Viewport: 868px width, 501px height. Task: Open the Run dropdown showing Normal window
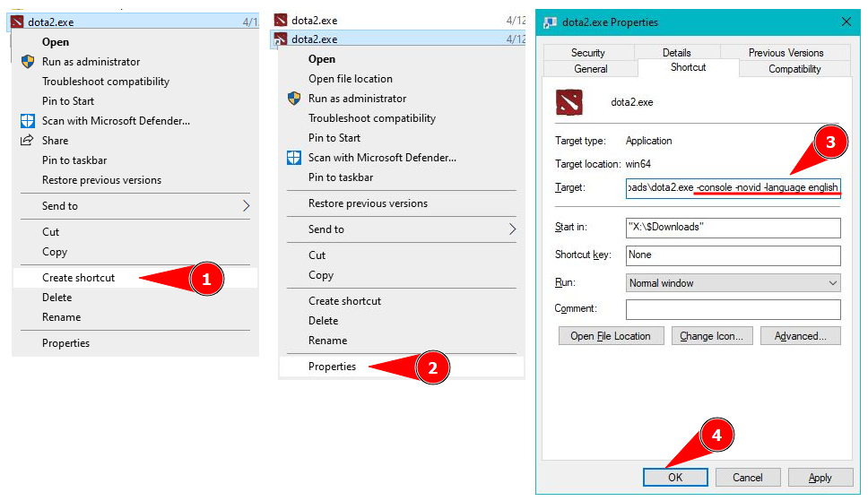pos(733,283)
